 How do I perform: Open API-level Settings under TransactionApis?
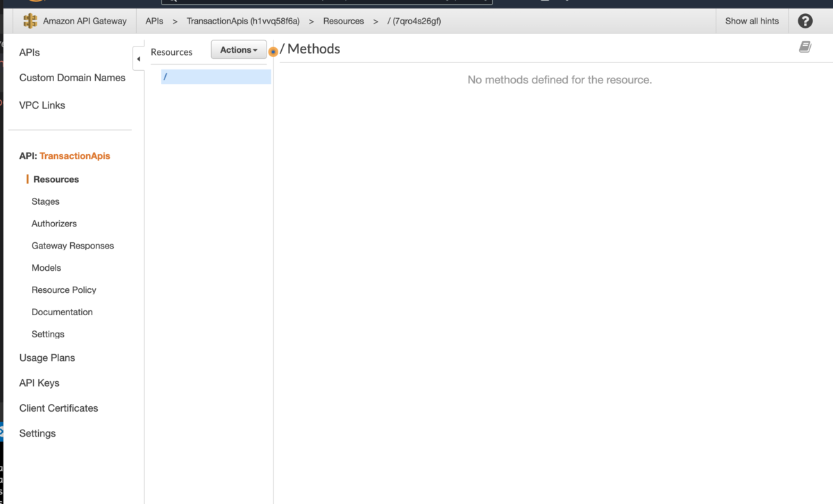(48, 335)
